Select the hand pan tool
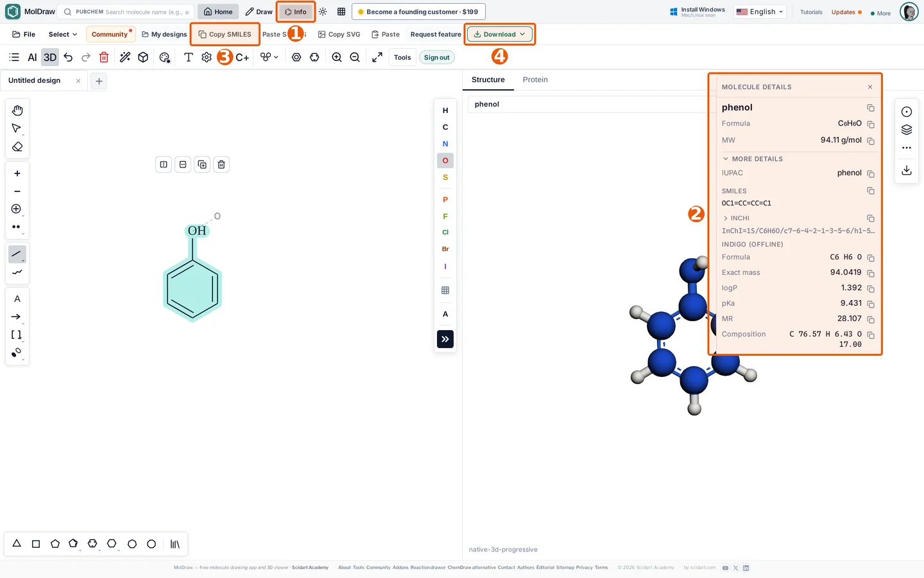Screen dimensions: 924x578 (x=17, y=110)
